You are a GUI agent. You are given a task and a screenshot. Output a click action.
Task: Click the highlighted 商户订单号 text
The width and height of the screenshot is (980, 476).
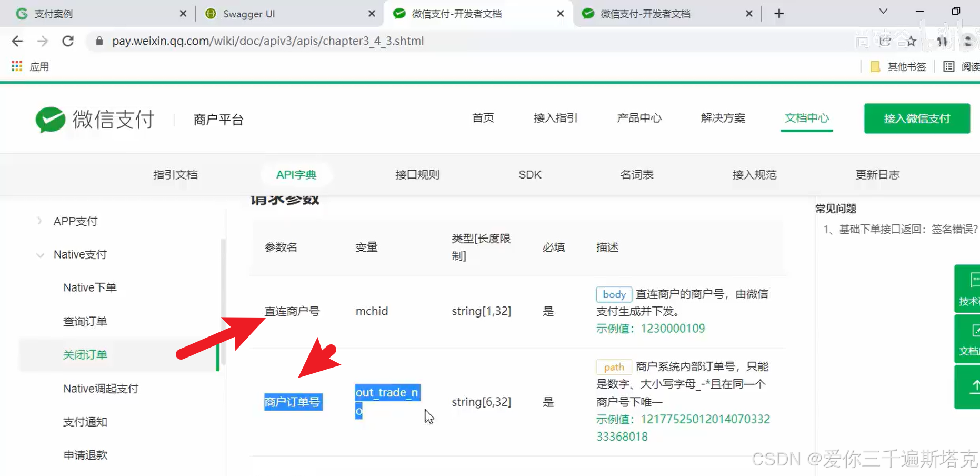293,402
